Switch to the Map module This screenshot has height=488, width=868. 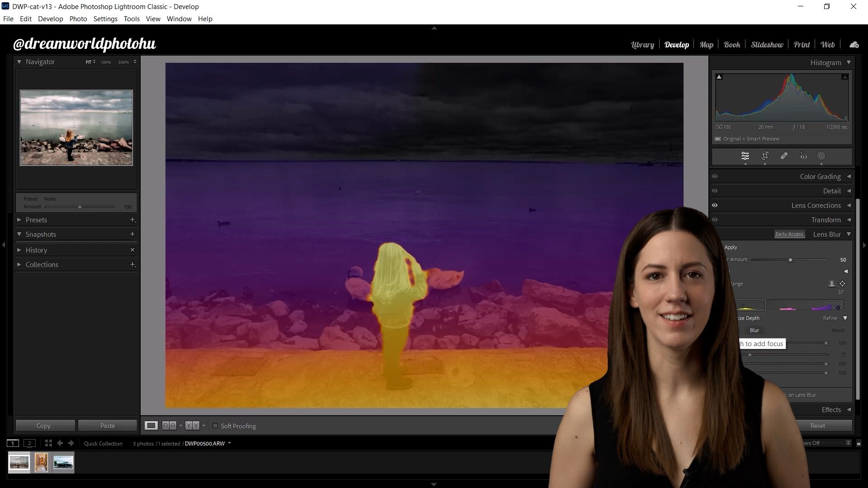coord(706,45)
